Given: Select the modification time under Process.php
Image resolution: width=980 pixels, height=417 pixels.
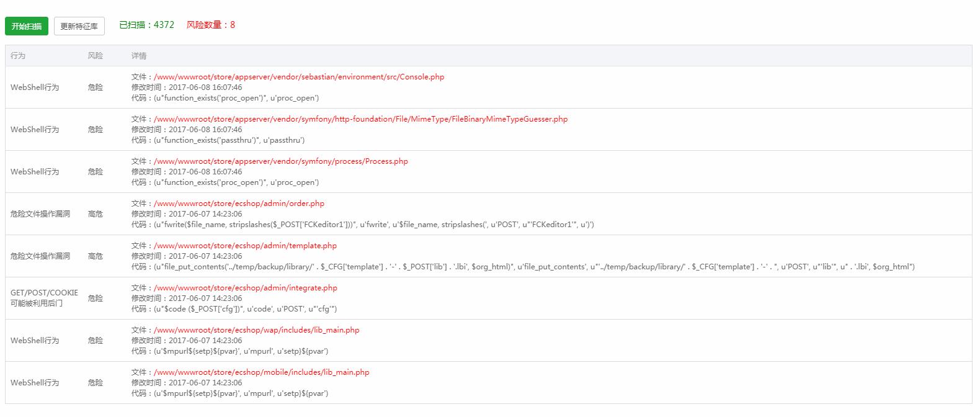Looking at the screenshot, I should (187, 172).
